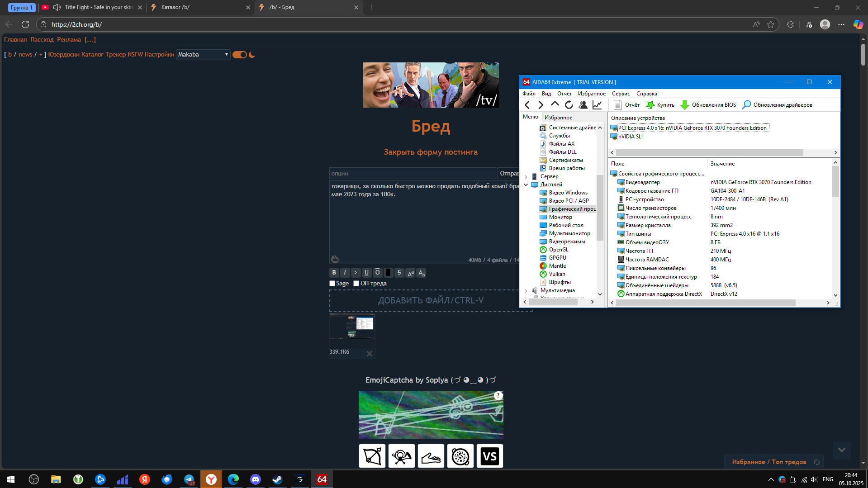The width and height of the screenshot is (868, 488).
Task: Refresh the AIDA64 page
Action: (569, 105)
